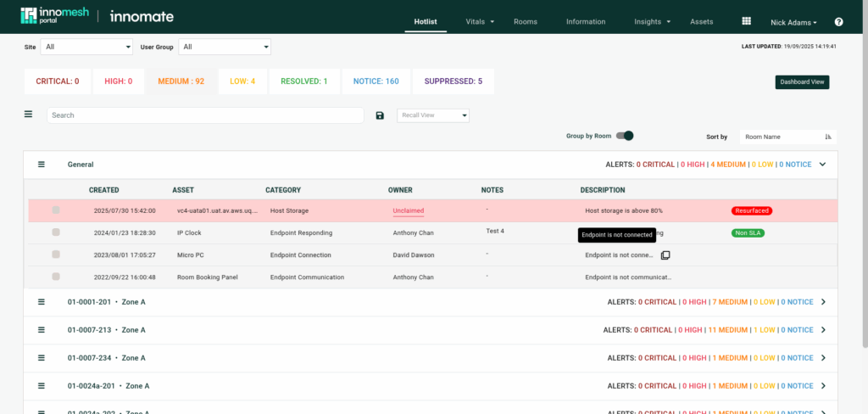Open the apps grid icon
868x414 pixels.
pos(746,21)
